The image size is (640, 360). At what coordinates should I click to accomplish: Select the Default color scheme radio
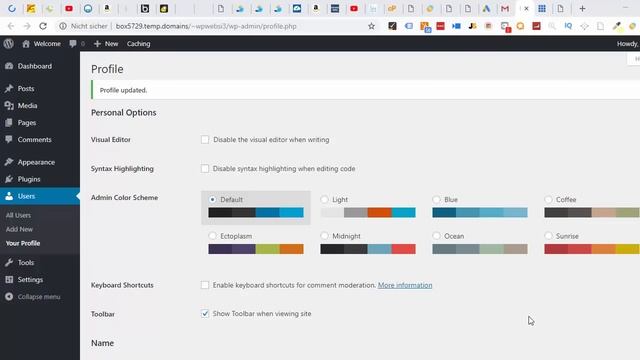point(212,200)
